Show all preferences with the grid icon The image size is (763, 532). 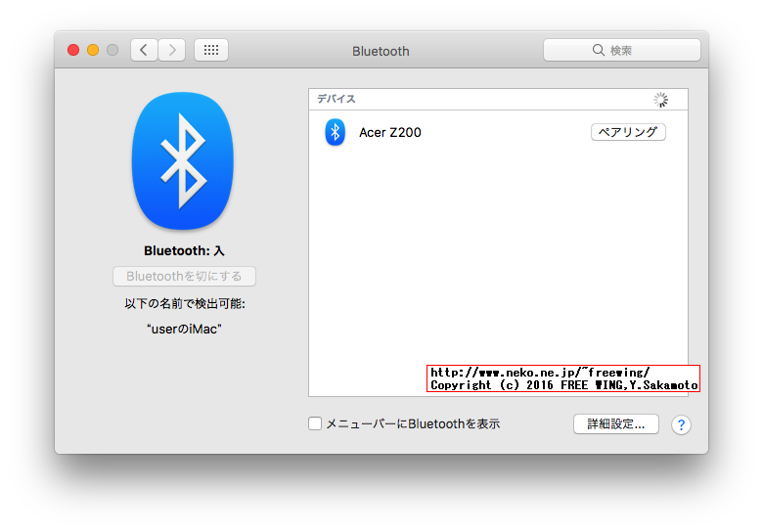[211, 50]
